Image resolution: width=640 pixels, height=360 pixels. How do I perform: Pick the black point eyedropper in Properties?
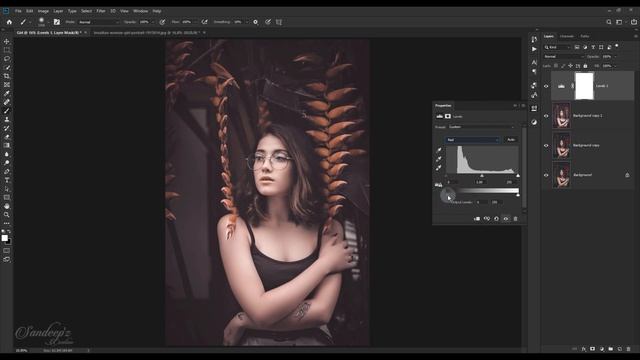point(439,150)
